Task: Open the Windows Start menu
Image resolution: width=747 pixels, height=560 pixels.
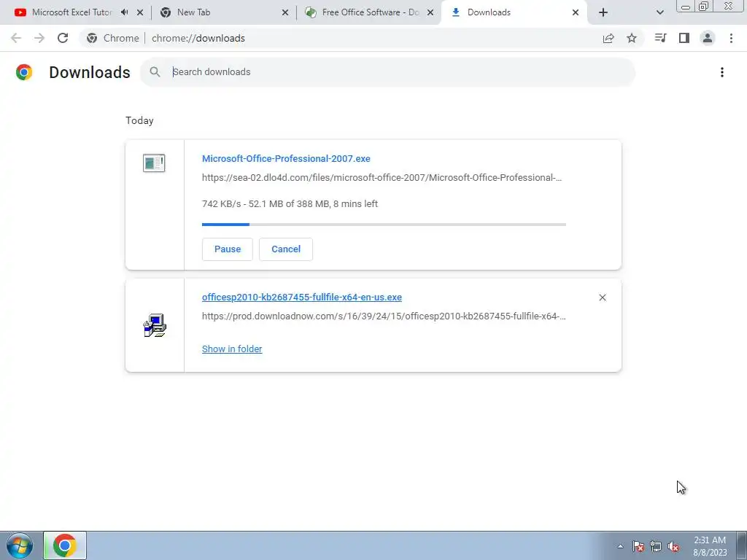Action: click(x=19, y=545)
